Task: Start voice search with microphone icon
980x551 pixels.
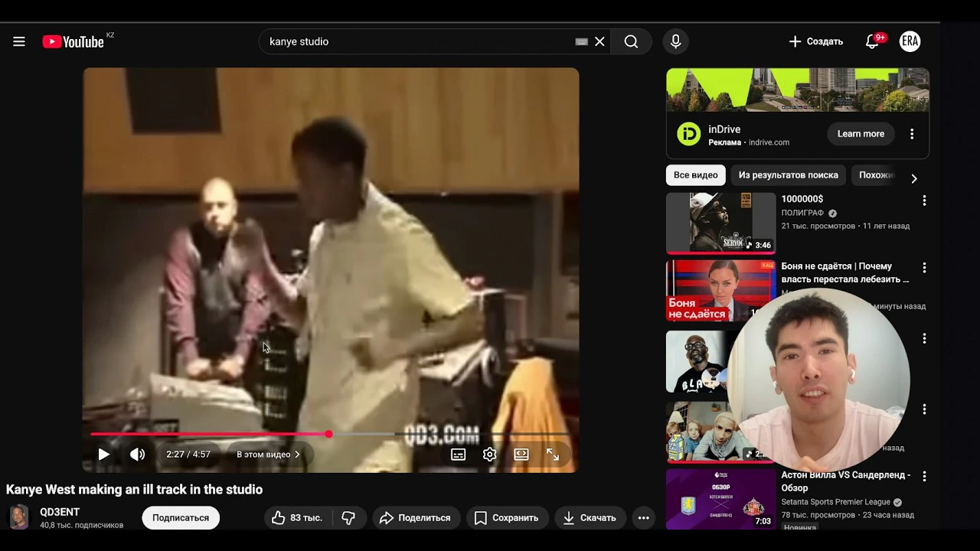Action: click(x=675, y=41)
